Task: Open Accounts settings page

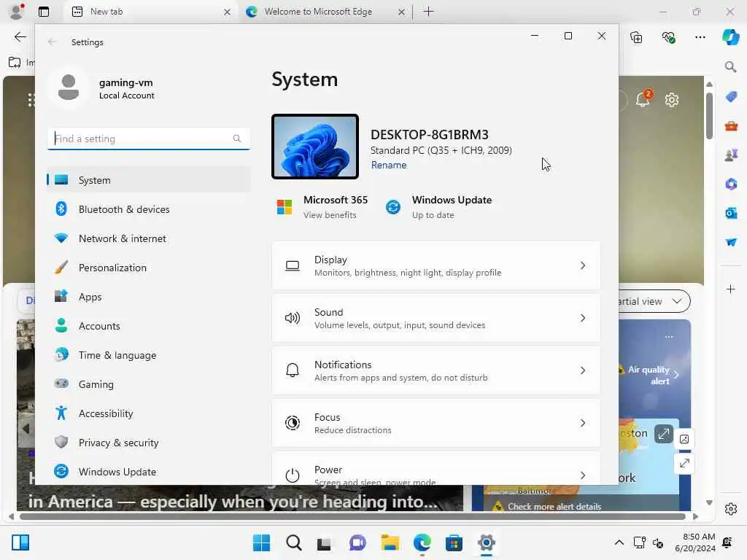Action: pyautogui.click(x=149, y=326)
